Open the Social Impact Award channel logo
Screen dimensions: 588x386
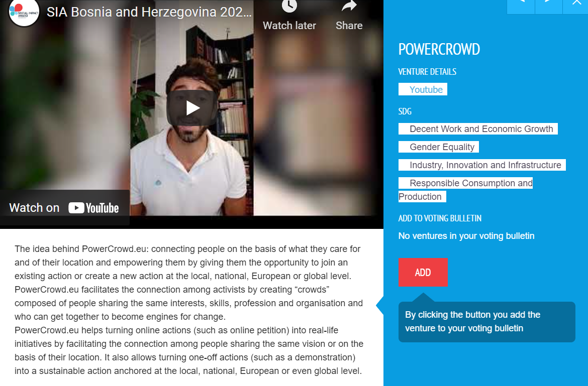click(24, 12)
